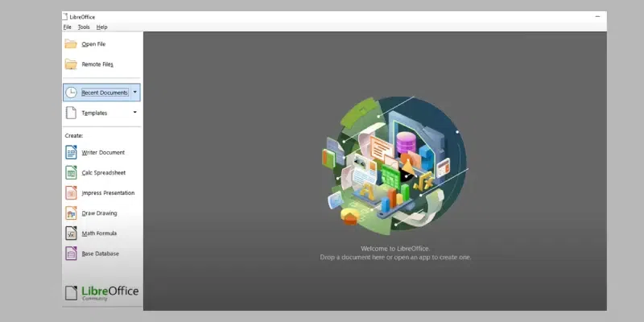Open the Tools menu
This screenshot has height=322, width=644.
pyautogui.click(x=84, y=27)
